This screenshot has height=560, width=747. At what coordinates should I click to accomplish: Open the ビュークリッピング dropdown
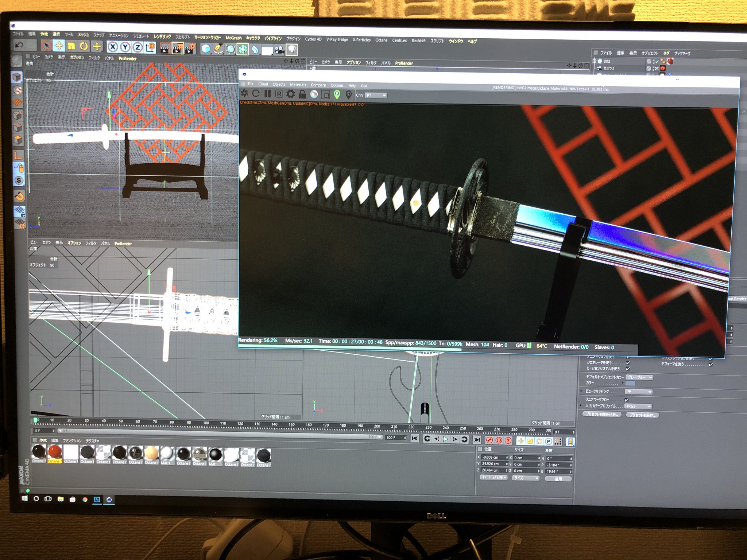[639, 392]
